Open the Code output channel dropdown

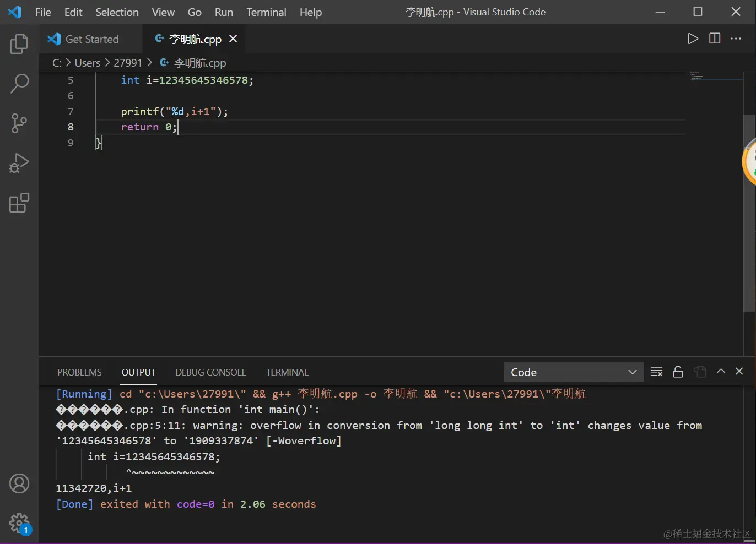click(573, 372)
